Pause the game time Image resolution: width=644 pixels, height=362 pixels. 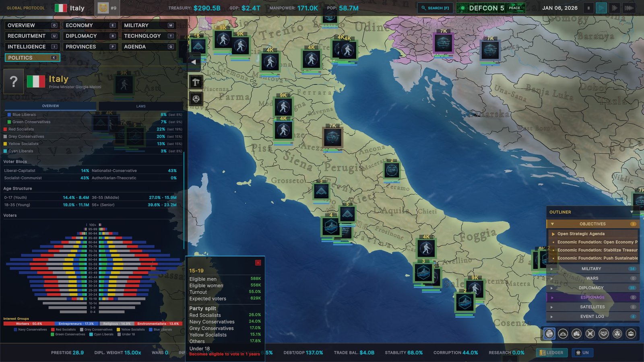(588, 8)
